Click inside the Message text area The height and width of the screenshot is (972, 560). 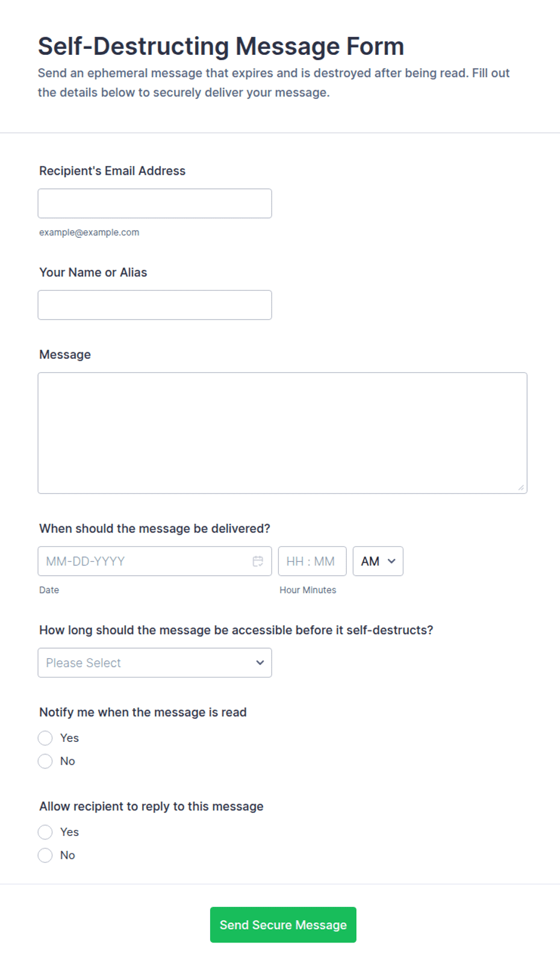282,433
